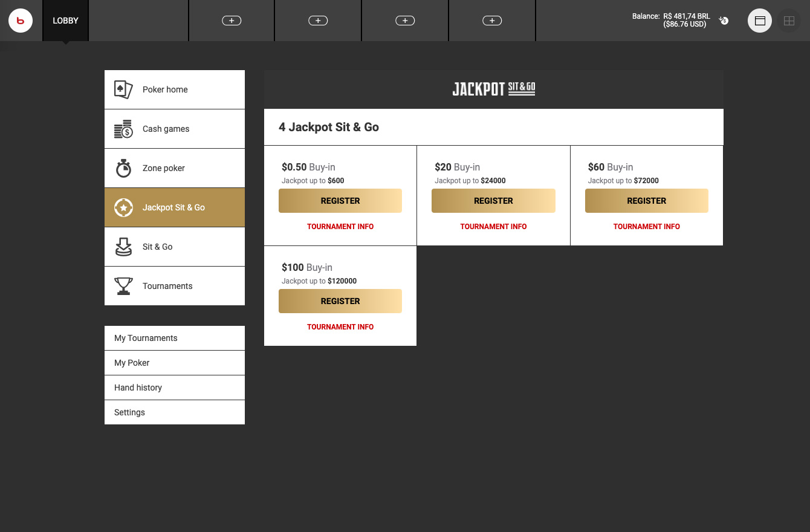Switch to tiled grid layout view
The image size is (810, 532).
pyautogui.click(x=789, y=21)
